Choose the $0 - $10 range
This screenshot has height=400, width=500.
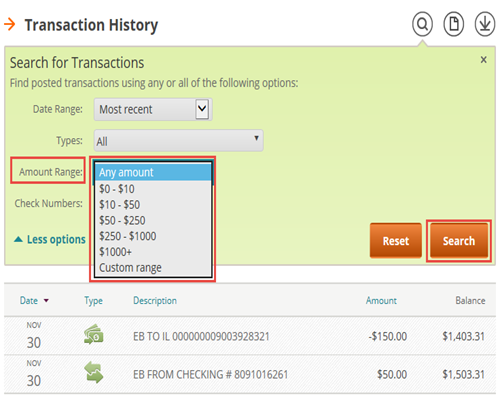[153, 189]
